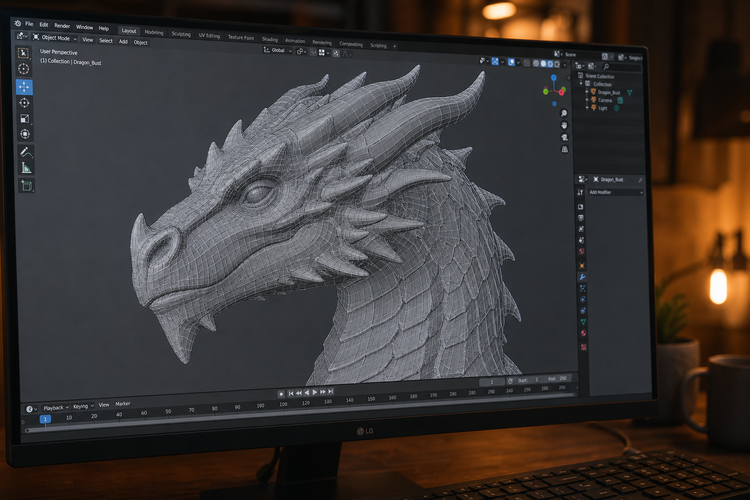Click the play animation button
Viewport: 750px width, 500px height.
[315, 392]
